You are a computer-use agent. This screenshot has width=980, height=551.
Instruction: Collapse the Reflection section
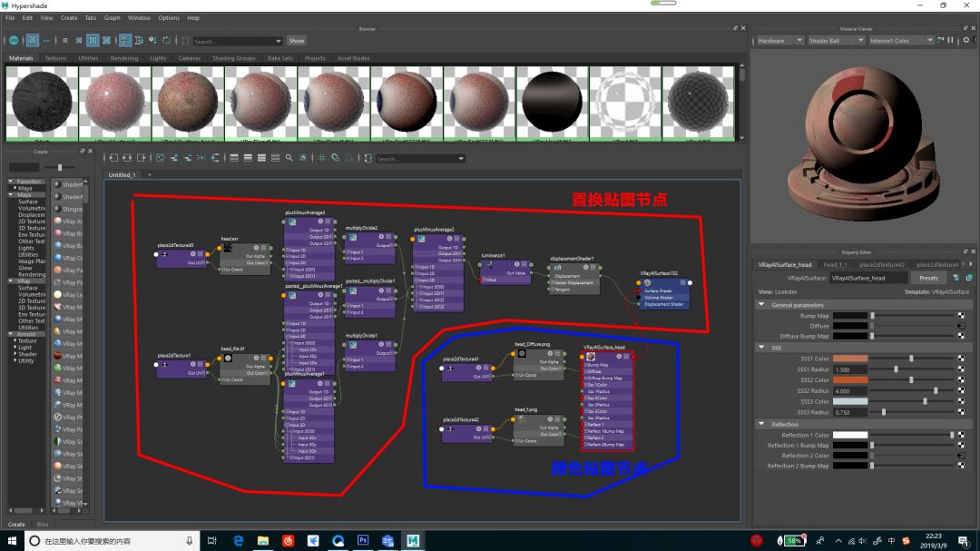(761, 424)
